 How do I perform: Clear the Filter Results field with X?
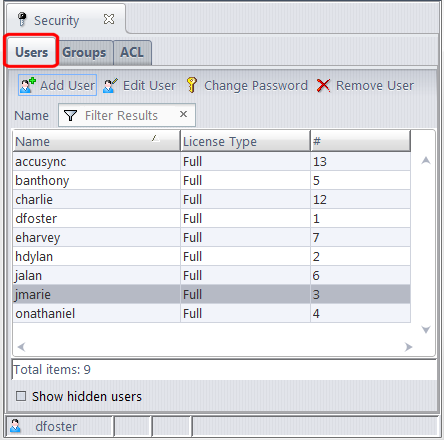tap(183, 114)
